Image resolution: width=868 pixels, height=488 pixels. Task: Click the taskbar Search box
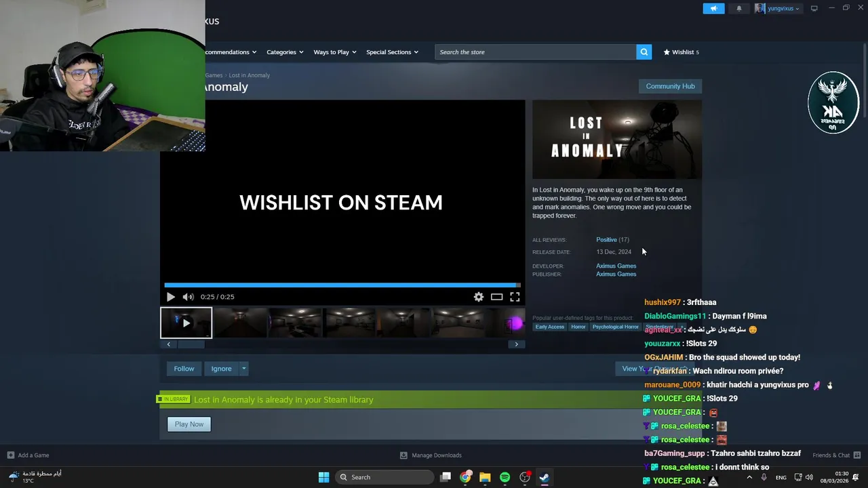pyautogui.click(x=384, y=477)
